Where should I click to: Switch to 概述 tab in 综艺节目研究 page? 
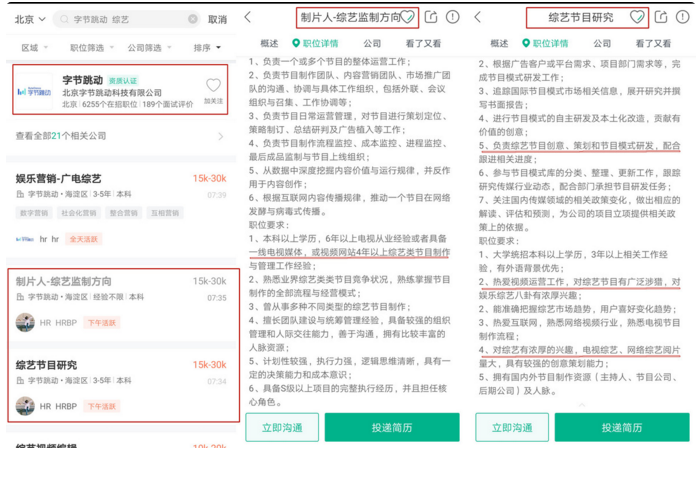499,43
